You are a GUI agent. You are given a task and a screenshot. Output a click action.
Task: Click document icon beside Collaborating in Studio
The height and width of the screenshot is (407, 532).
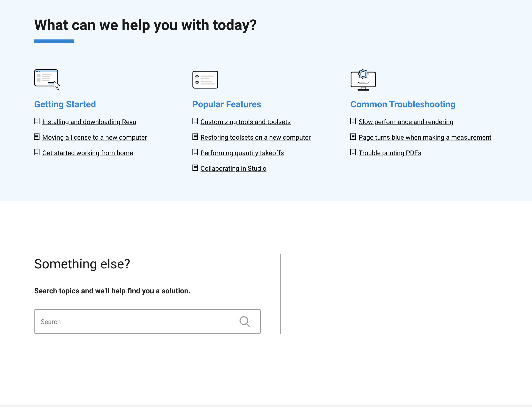(x=195, y=168)
